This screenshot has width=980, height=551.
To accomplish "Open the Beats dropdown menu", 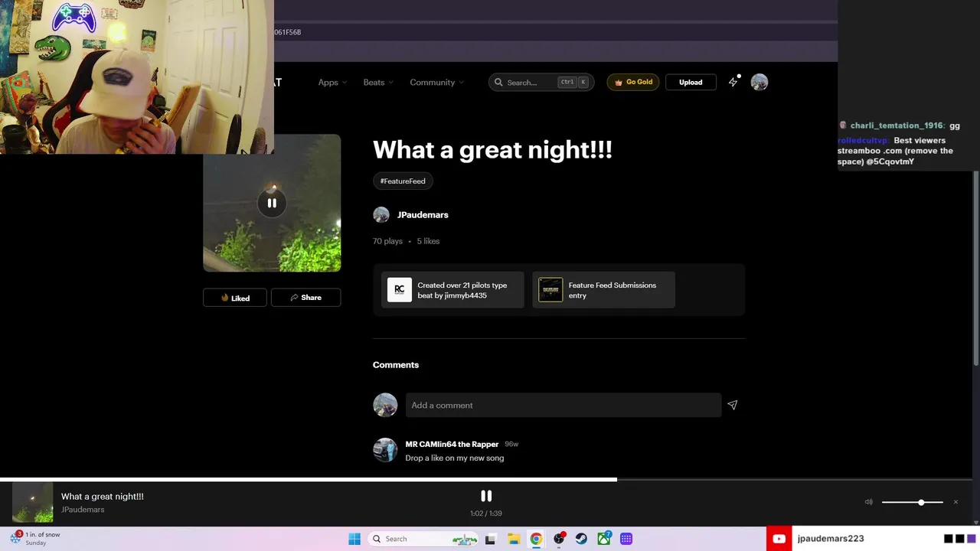I will 378,83.
